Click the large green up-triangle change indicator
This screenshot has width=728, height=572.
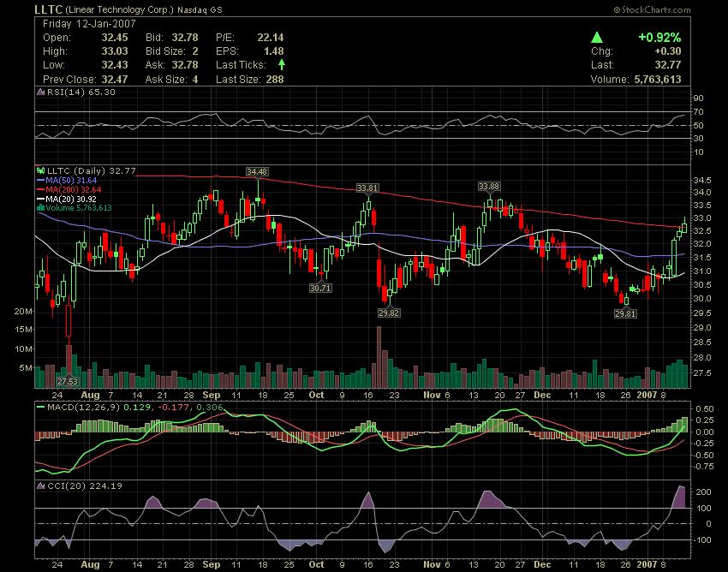[x=597, y=38]
